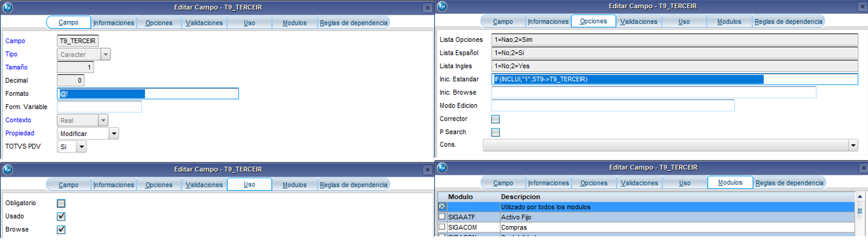868x242 pixels.
Task: Open Opciones tab in the window showing Formato
Action: 159,22
